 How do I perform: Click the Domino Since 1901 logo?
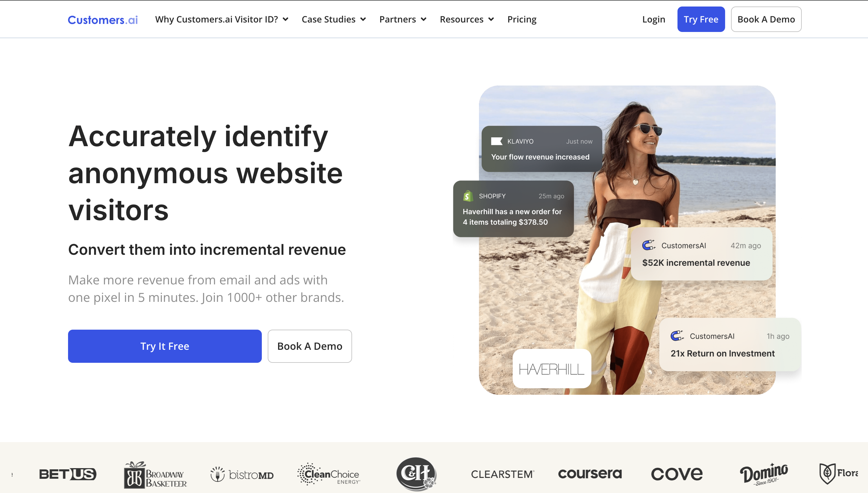764,474
